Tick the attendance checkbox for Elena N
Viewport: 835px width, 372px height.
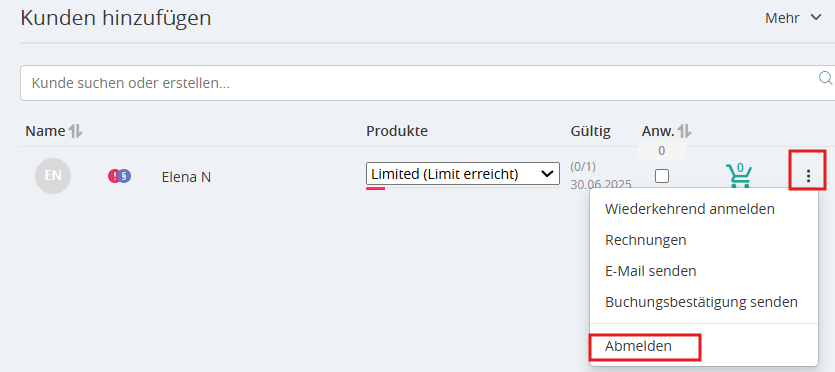(662, 176)
